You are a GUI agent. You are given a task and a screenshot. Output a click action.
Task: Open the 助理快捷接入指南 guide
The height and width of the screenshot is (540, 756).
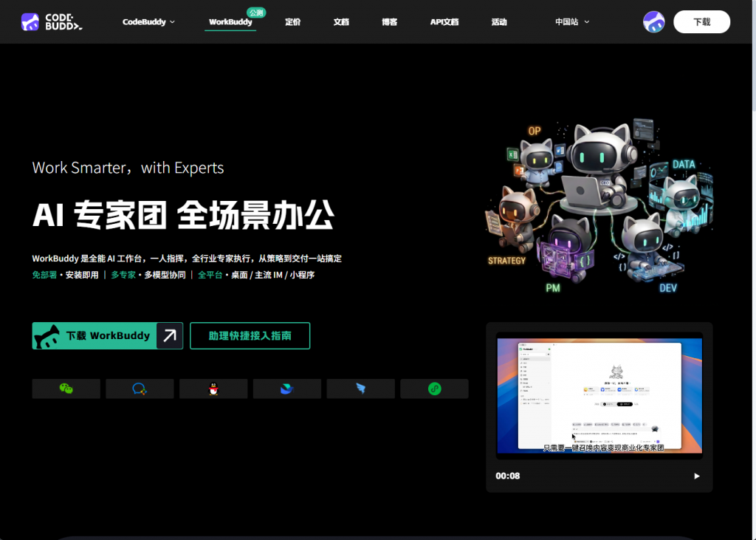point(250,335)
